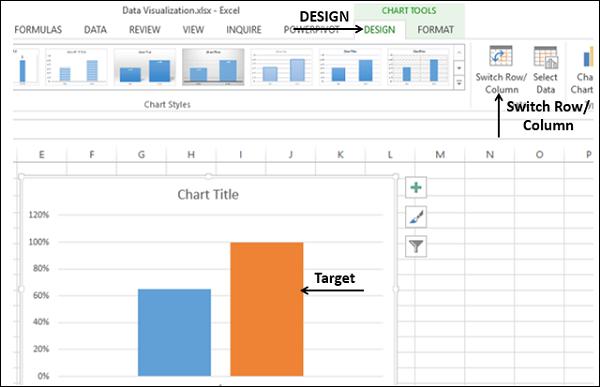The image size is (600, 387).
Task: Expand the chart styles gallery More arrow
Action: 459,82
